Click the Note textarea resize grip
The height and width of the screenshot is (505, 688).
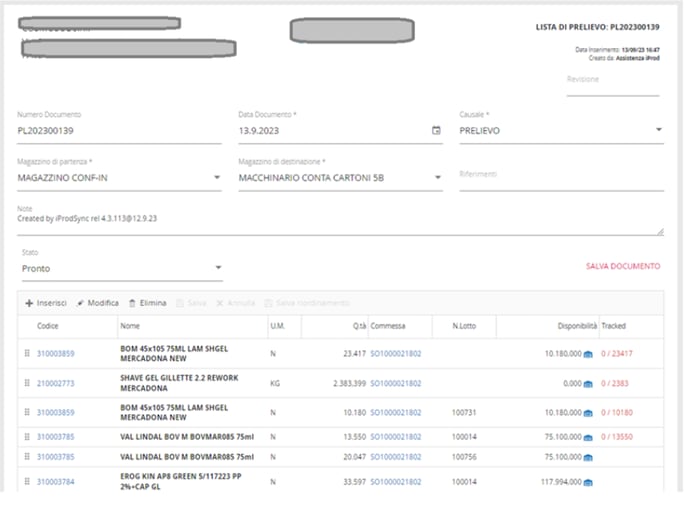(660, 232)
